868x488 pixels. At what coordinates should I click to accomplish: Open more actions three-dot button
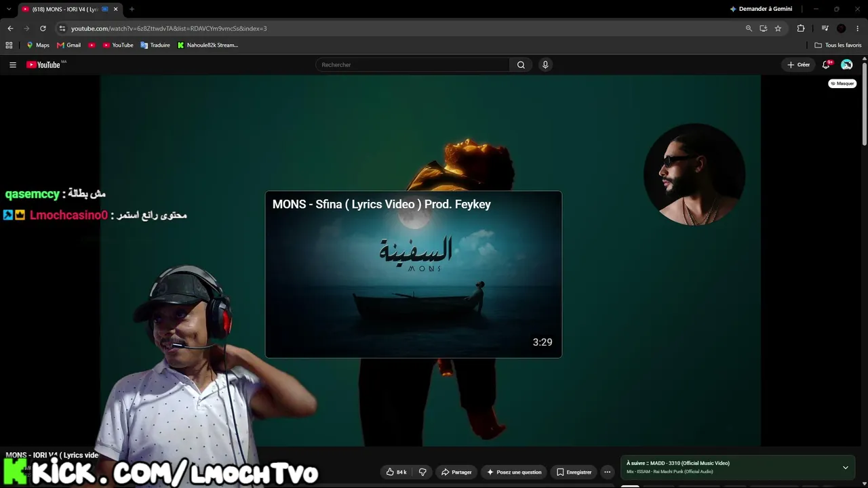pyautogui.click(x=608, y=472)
